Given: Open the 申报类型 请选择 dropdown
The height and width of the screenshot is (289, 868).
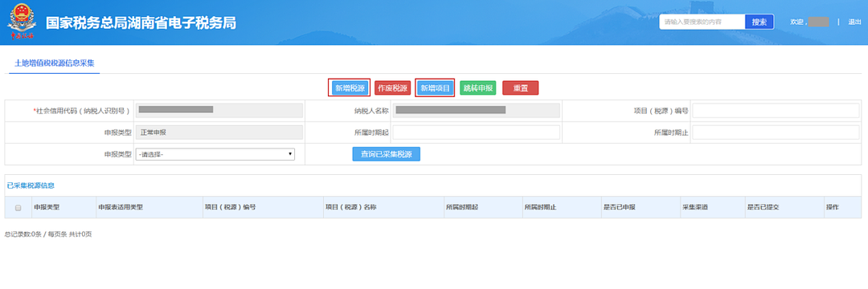Looking at the screenshot, I should [x=215, y=154].
